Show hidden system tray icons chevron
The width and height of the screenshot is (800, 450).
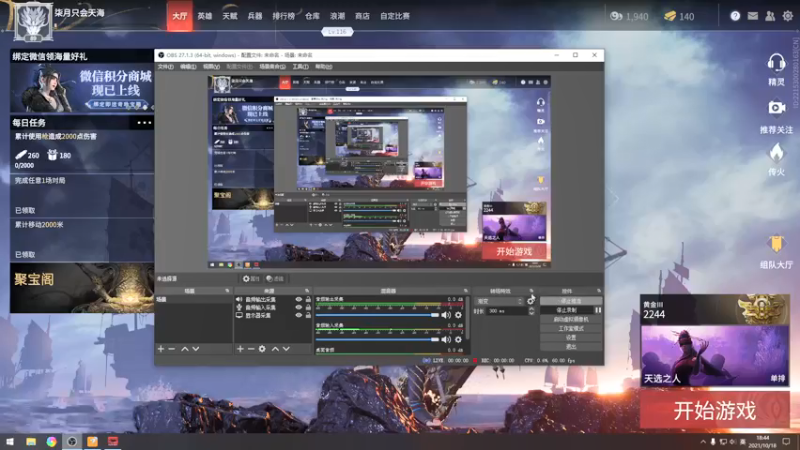(x=703, y=441)
